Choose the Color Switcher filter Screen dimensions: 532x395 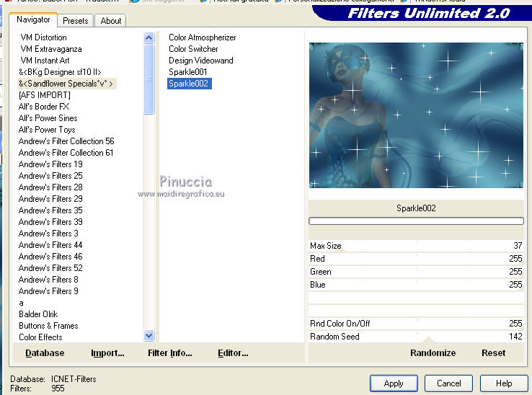pos(193,49)
